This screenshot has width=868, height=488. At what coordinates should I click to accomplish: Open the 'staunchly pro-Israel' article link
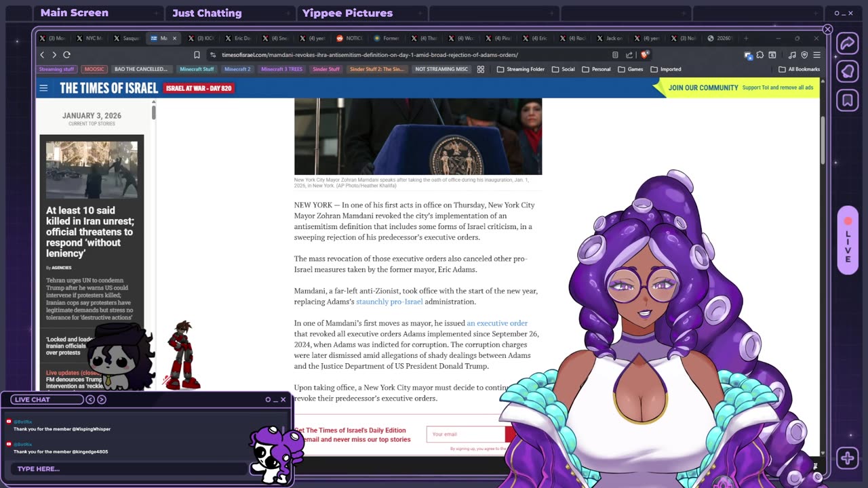[389, 302]
